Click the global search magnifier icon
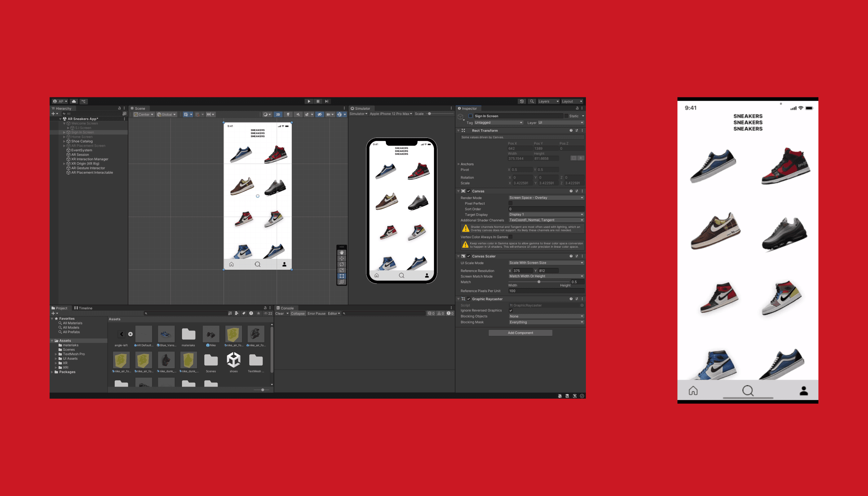This screenshot has height=496, width=868. coord(532,101)
